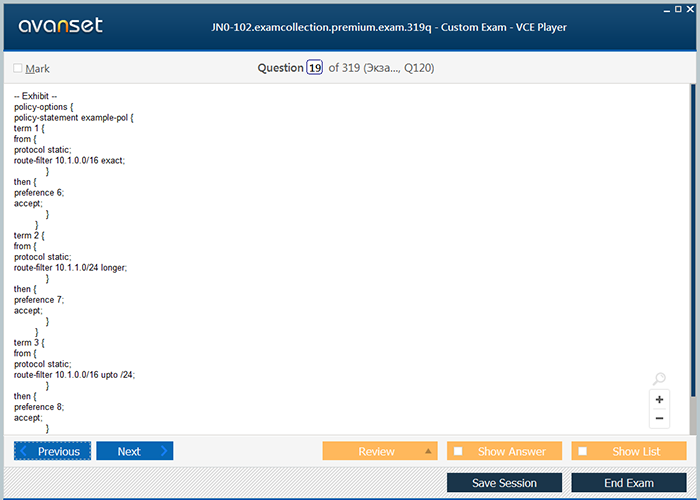Click the Save Session button

click(504, 483)
